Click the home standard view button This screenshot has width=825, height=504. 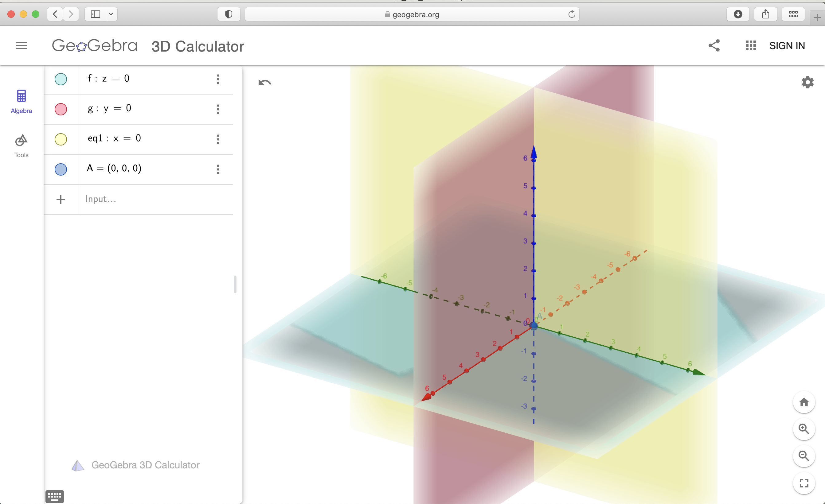pyautogui.click(x=803, y=402)
